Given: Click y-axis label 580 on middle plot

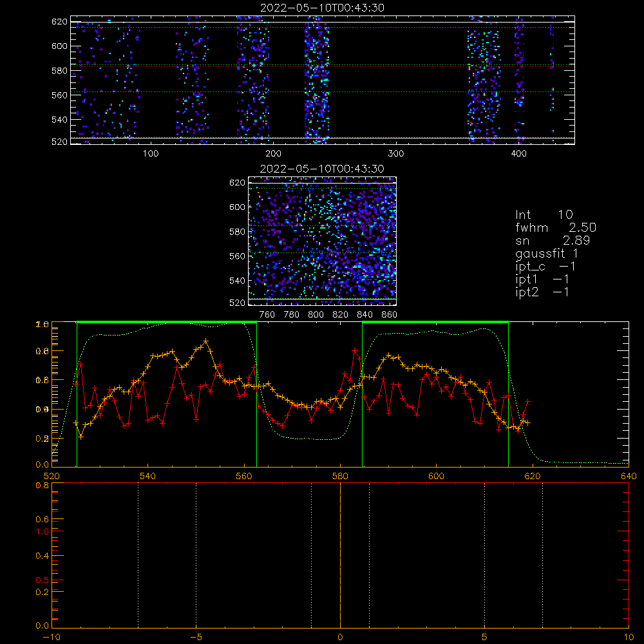Looking at the screenshot, I should coord(237,232).
